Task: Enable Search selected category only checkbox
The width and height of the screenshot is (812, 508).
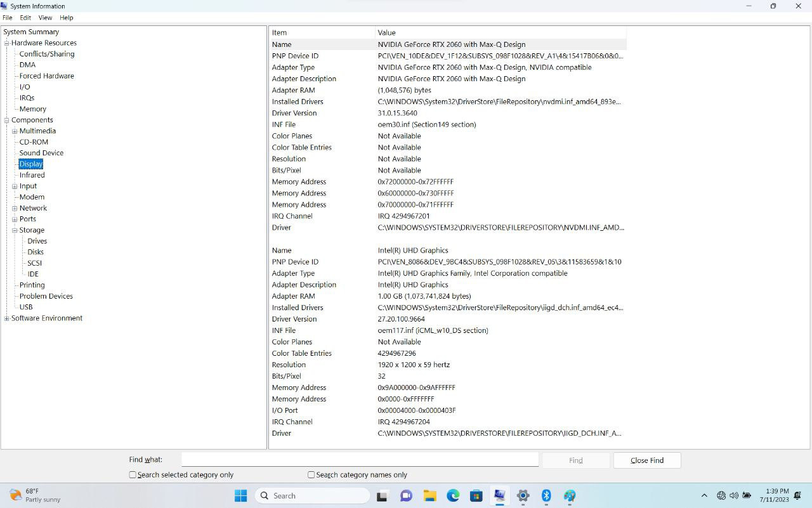Action: point(133,474)
